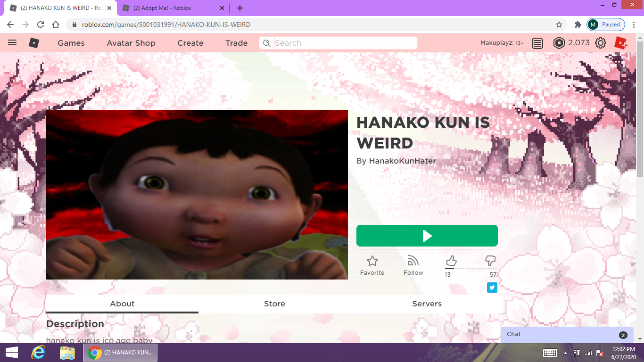Add game to favorites with star
644x362 pixels.
coord(372,261)
